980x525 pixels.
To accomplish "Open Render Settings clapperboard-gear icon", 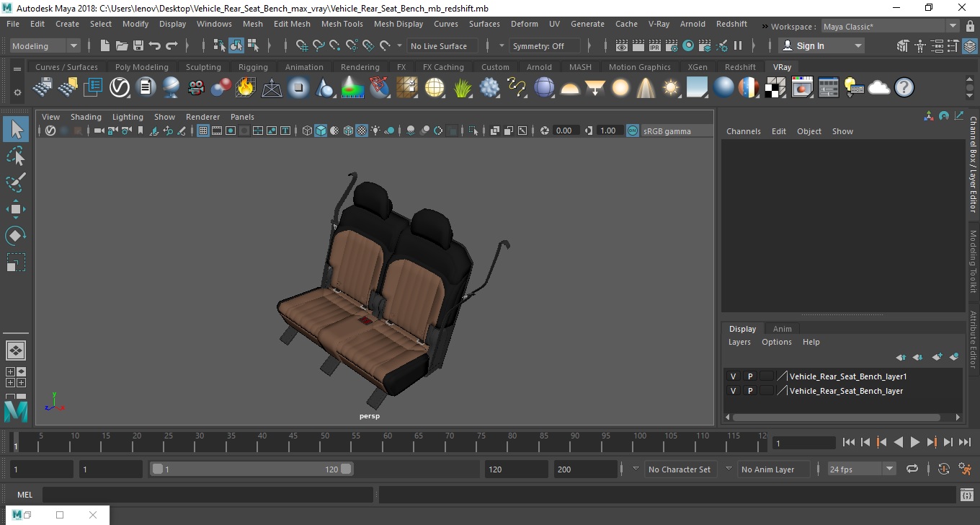I will (672, 45).
